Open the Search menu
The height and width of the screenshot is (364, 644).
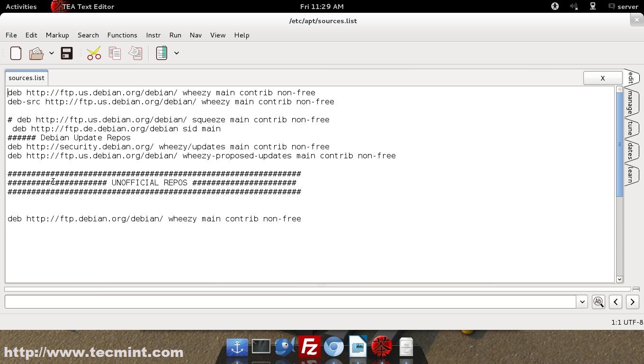pos(88,35)
